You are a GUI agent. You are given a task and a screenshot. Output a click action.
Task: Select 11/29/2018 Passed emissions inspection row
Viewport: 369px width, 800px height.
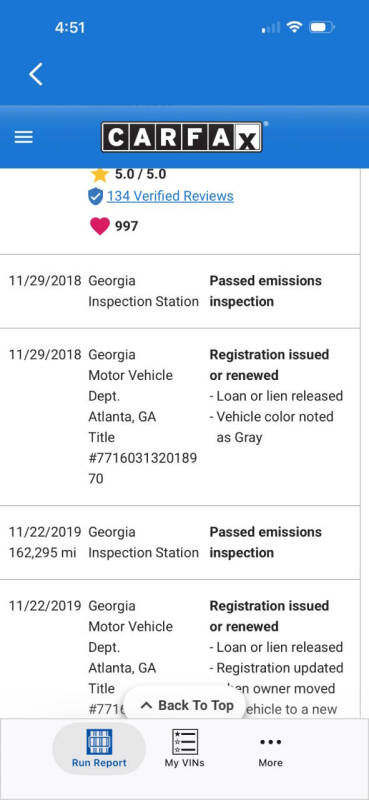(180, 291)
